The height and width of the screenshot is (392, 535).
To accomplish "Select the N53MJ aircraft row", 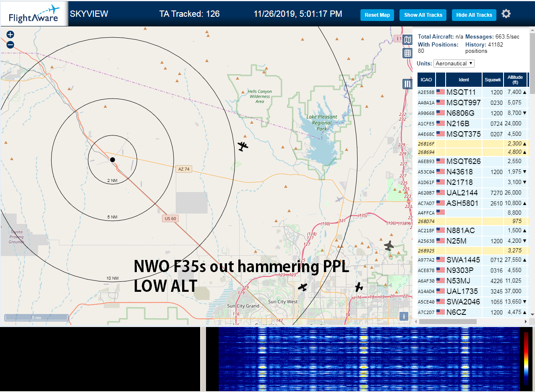I will (472, 281).
